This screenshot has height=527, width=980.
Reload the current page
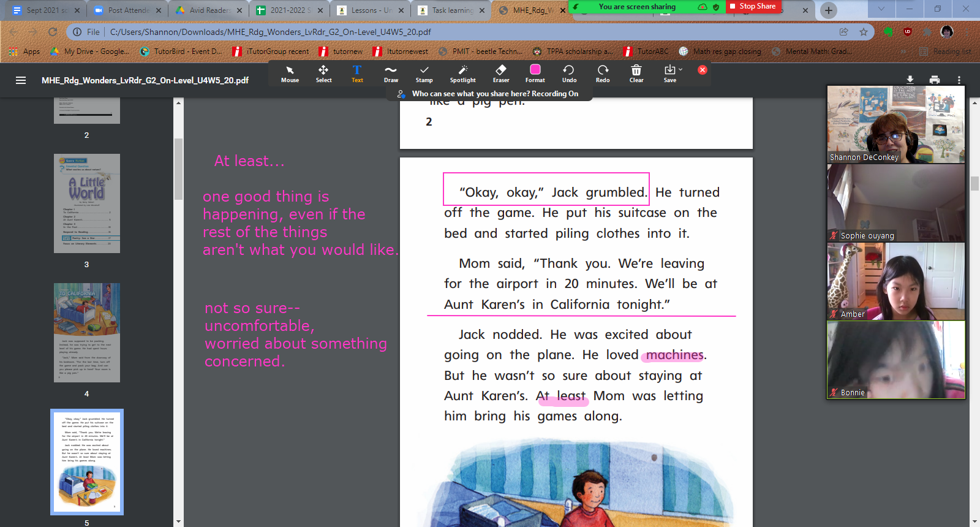[53, 32]
